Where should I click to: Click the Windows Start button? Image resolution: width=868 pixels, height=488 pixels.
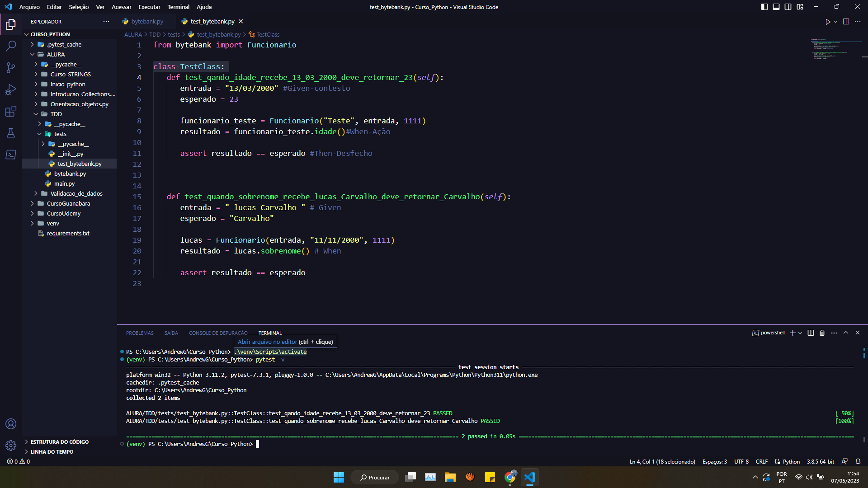(339, 477)
